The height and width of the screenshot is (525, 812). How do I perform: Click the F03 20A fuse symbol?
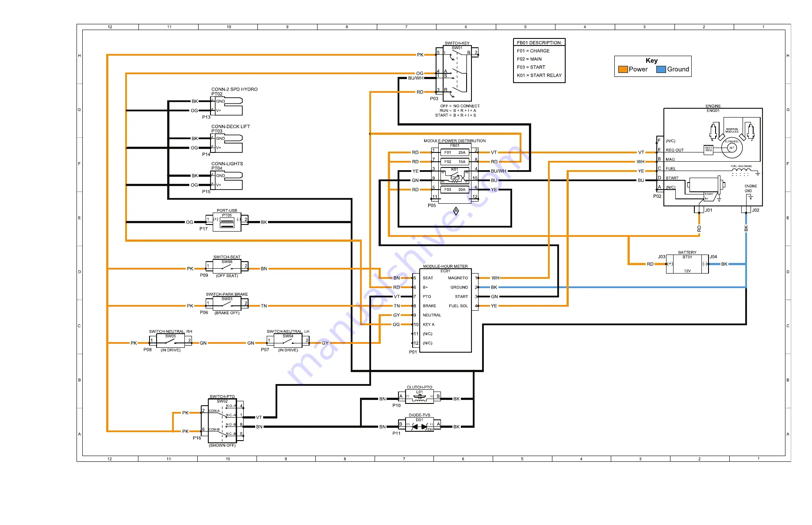(x=455, y=190)
